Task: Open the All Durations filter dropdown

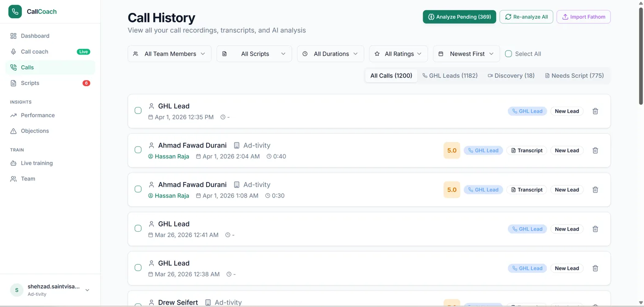Action: (330, 54)
